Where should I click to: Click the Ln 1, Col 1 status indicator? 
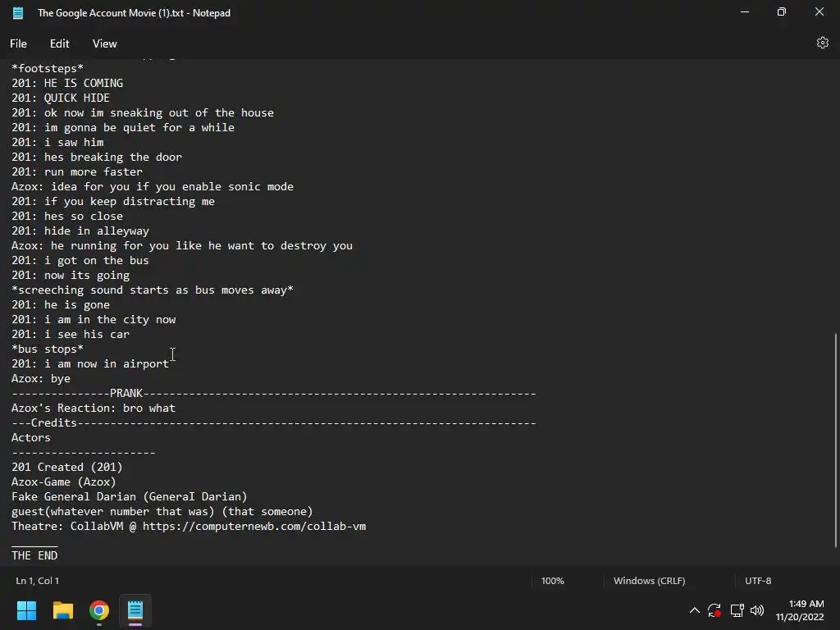38,581
